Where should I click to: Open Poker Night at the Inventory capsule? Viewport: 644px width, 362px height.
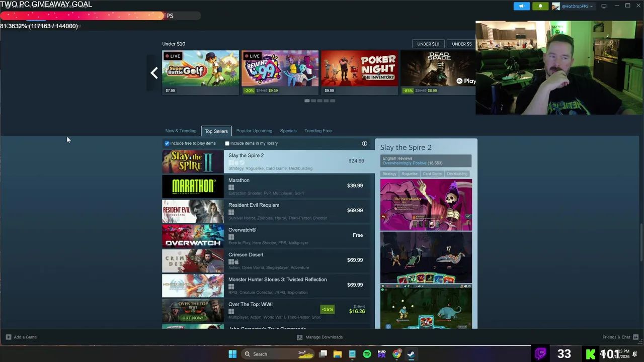click(x=359, y=72)
